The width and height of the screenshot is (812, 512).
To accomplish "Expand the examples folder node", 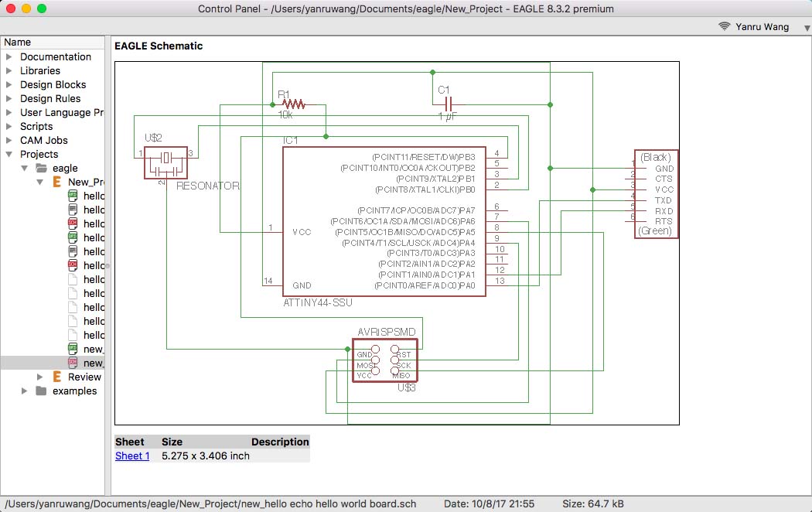I will 24,391.
